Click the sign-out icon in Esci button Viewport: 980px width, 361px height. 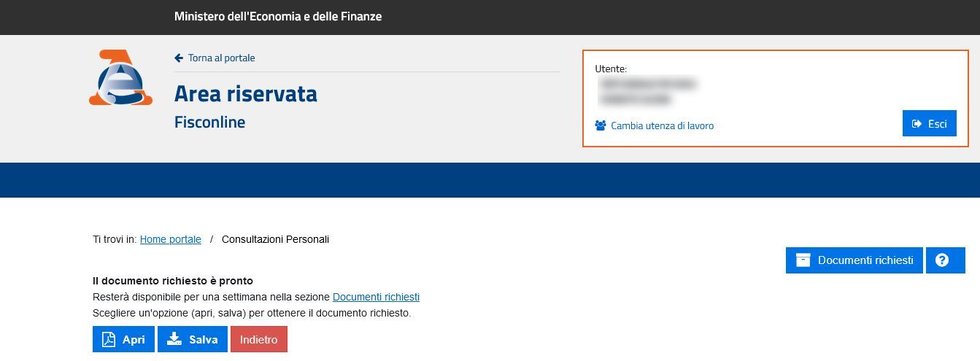[917, 124]
